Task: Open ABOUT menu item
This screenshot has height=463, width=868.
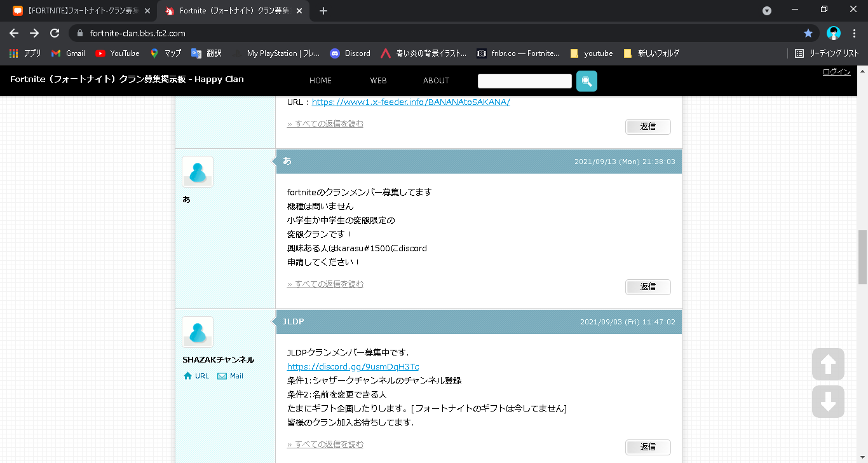Action: 436,81
